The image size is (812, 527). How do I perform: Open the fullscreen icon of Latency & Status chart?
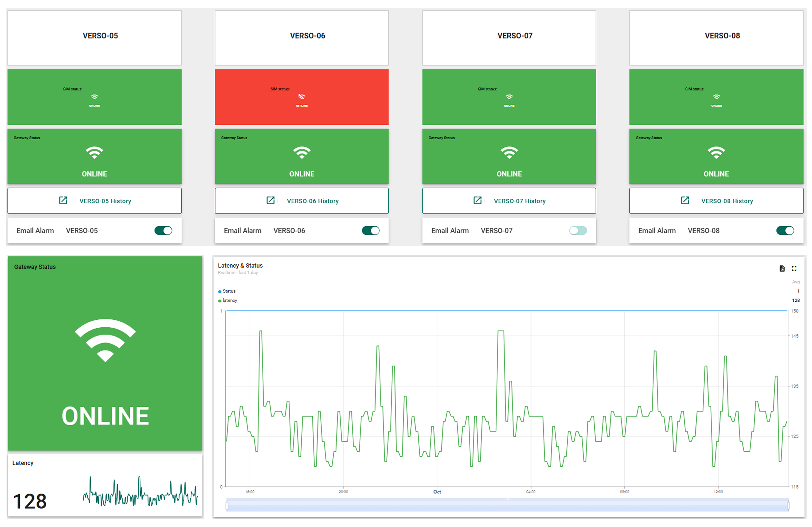click(794, 268)
